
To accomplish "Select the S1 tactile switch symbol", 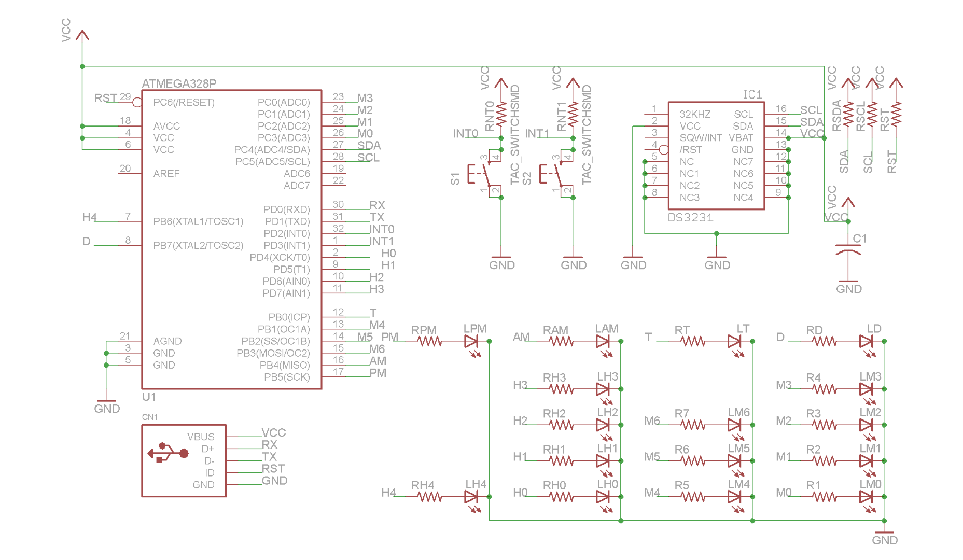I will 485,174.
